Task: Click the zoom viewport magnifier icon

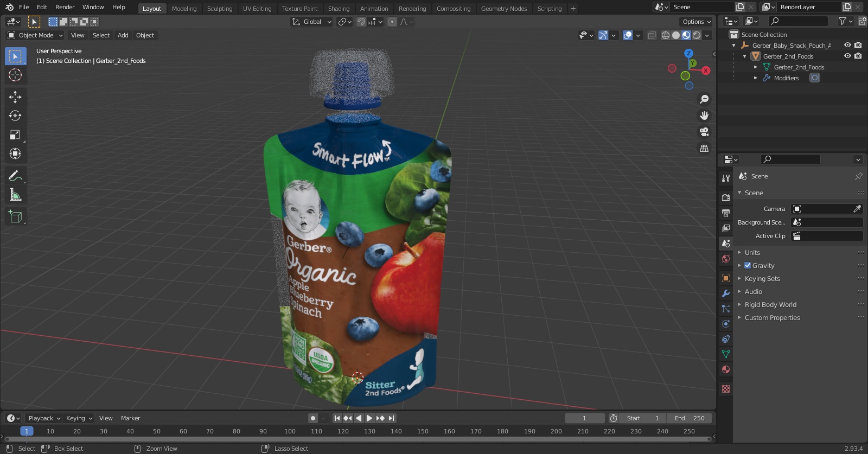Action: tap(704, 99)
